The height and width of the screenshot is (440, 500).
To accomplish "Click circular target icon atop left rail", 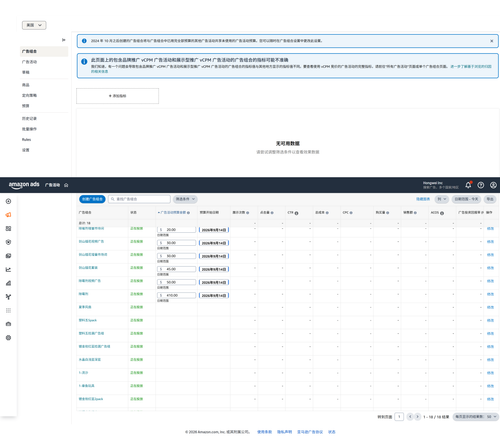I will pyautogui.click(x=8, y=201).
